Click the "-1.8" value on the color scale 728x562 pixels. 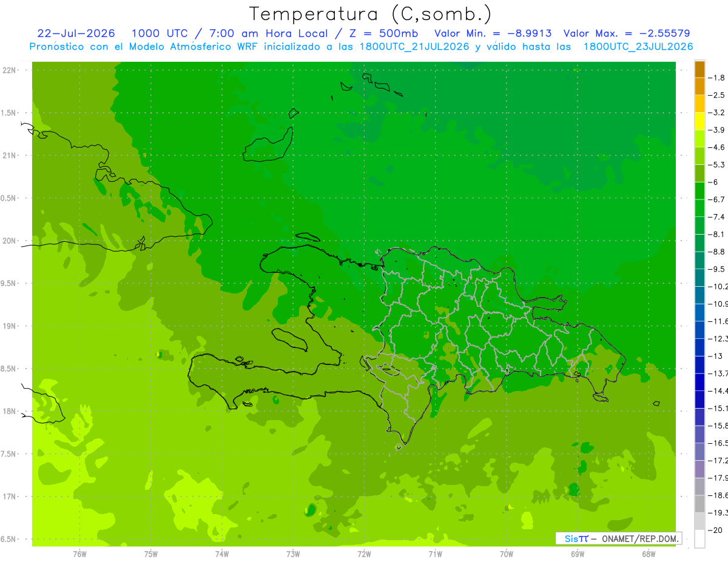point(717,78)
